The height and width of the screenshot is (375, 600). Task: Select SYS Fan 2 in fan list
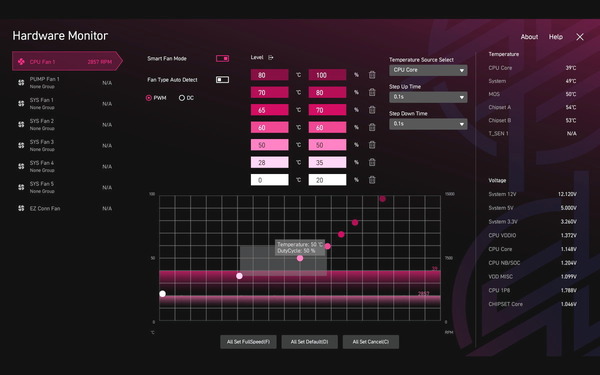click(65, 124)
